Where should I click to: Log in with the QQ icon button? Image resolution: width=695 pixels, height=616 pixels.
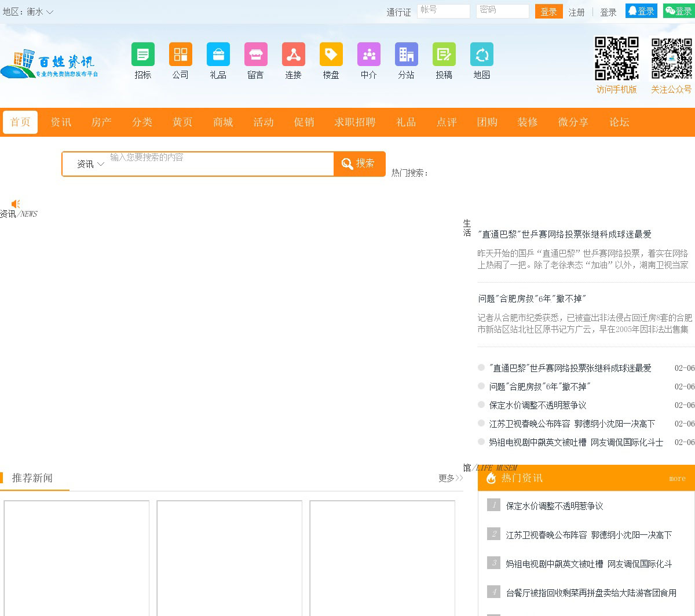click(x=641, y=11)
